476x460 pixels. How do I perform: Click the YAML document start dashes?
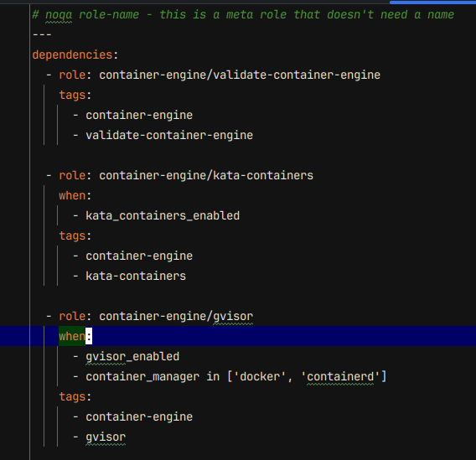click(x=42, y=35)
